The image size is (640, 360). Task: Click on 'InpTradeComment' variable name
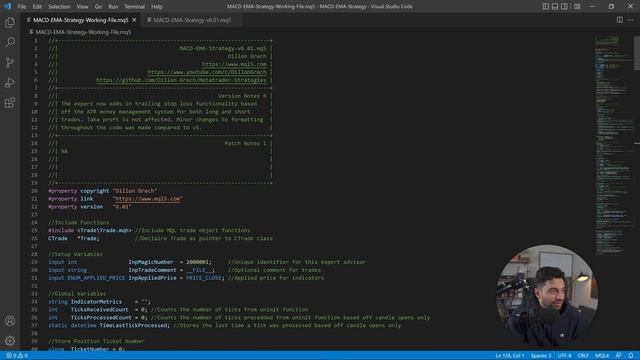[x=153, y=270]
